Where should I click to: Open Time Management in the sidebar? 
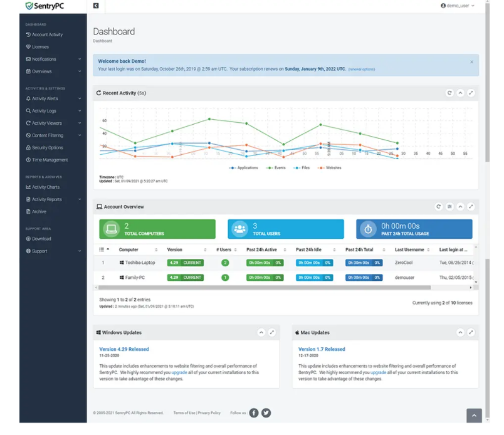coord(47,160)
